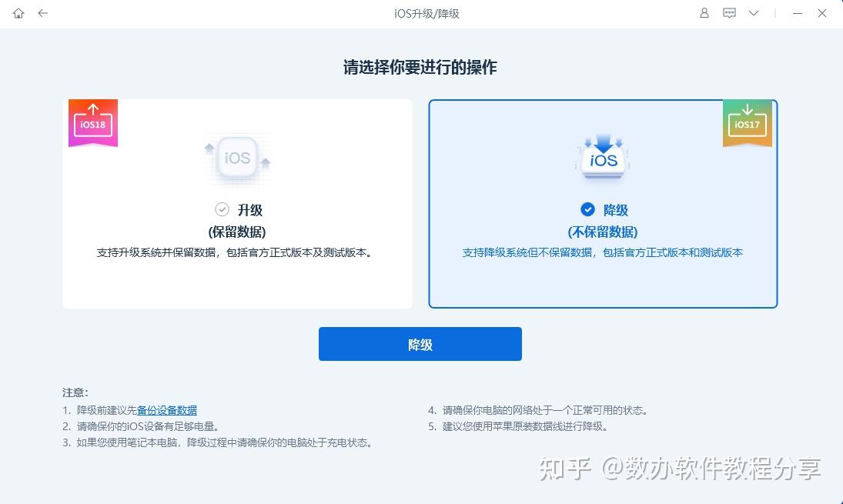The width and height of the screenshot is (843, 504).
Task: Open the user account icon
Action: 703,13
